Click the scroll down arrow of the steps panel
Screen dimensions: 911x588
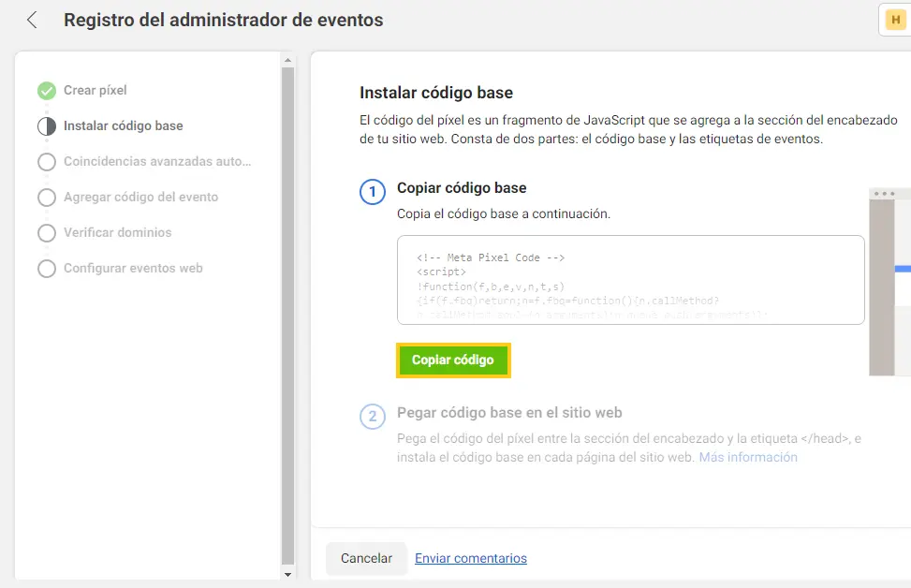287,575
